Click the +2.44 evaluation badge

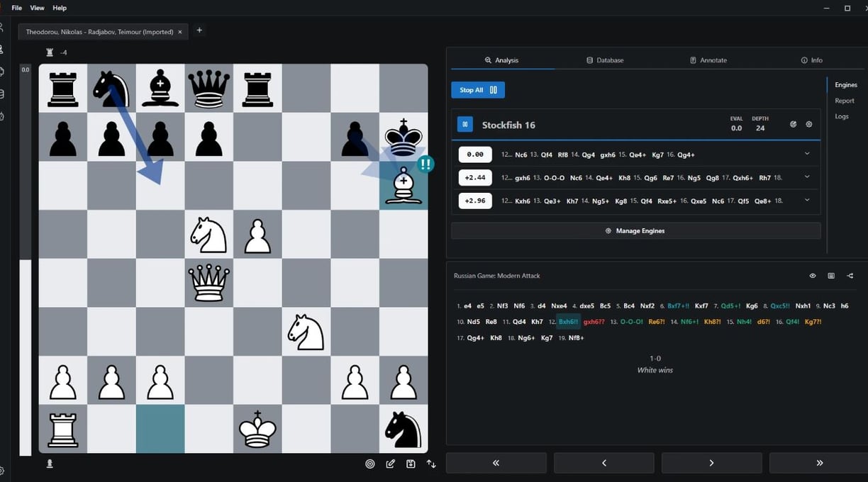(x=475, y=177)
